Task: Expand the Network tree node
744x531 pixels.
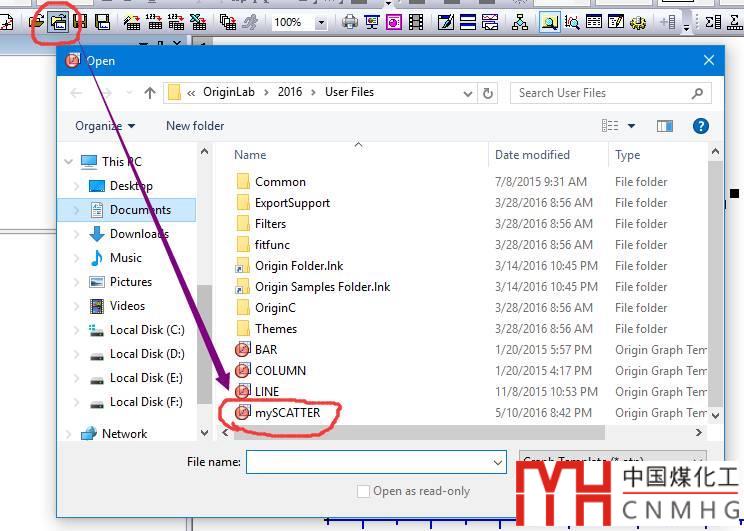Action: [x=68, y=434]
